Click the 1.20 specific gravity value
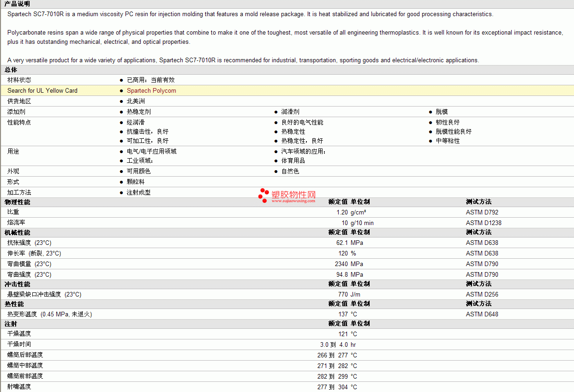This screenshot has width=574, height=392. coord(342,213)
